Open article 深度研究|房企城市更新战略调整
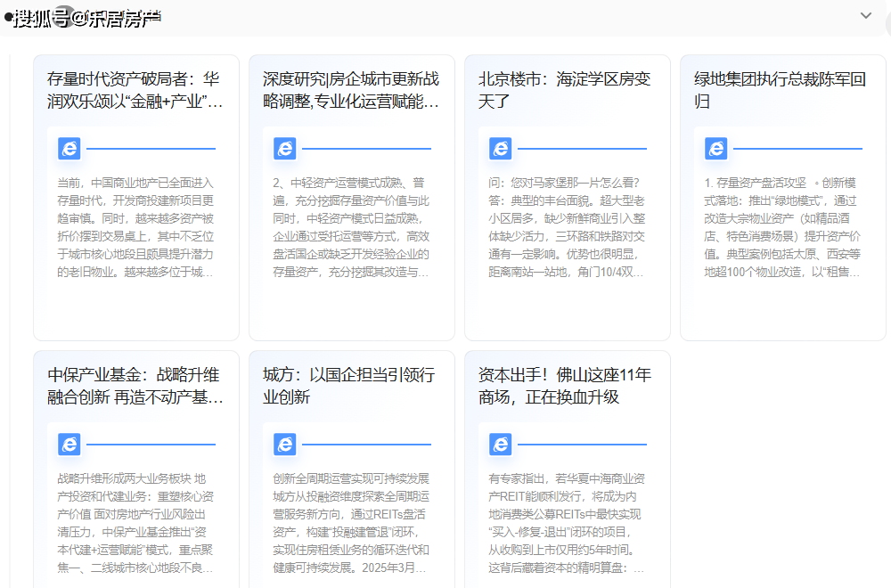Screen dimensions: 891x588 click(351, 90)
